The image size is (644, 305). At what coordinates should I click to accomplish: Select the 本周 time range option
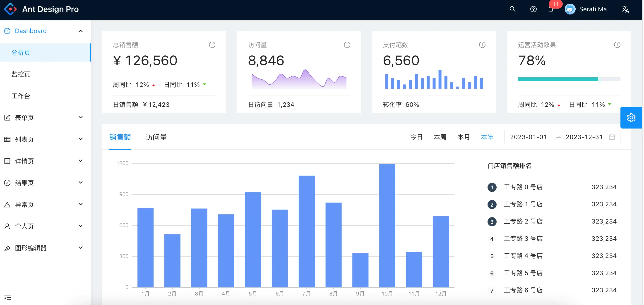click(x=440, y=137)
